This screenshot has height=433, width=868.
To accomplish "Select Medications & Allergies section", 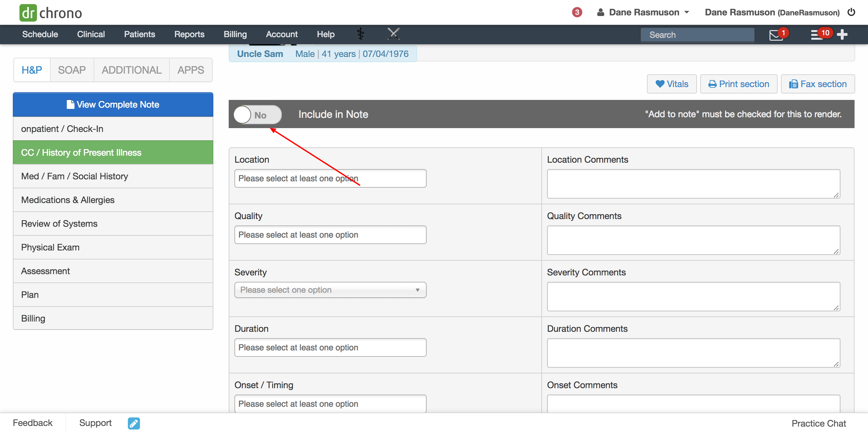I will [x=113, y=200].
